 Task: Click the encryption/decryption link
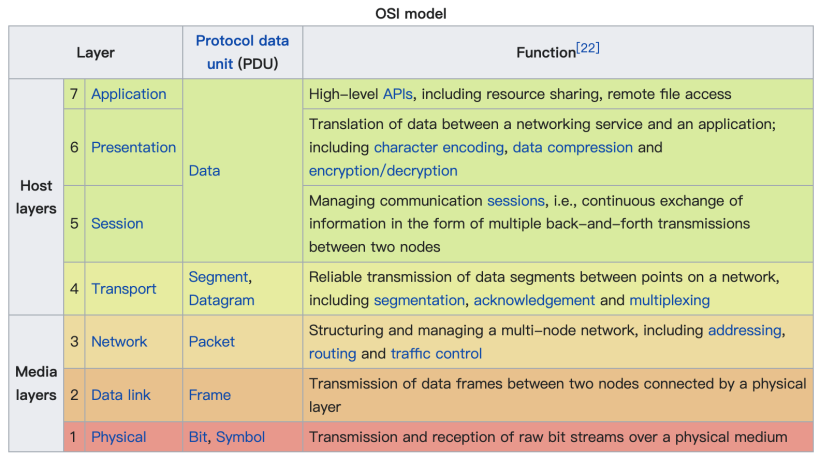click(383, 171)
